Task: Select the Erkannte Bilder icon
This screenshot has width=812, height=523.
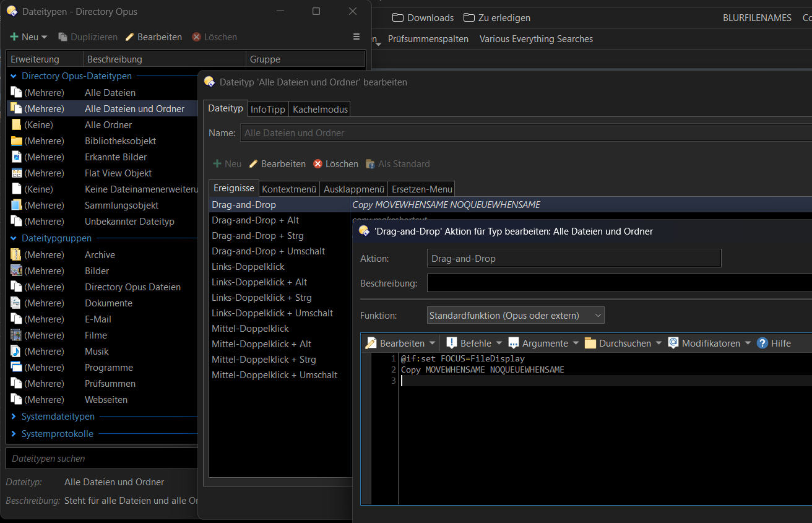Action: coord(16,157)
